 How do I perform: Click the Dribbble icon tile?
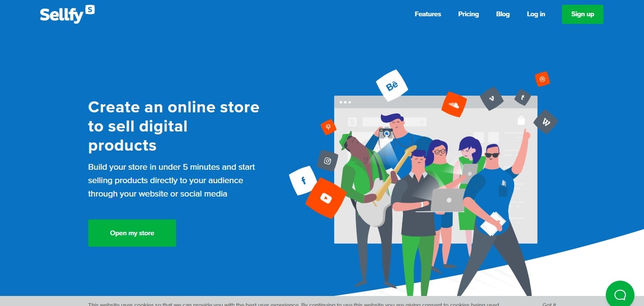(x=542, y=79)
